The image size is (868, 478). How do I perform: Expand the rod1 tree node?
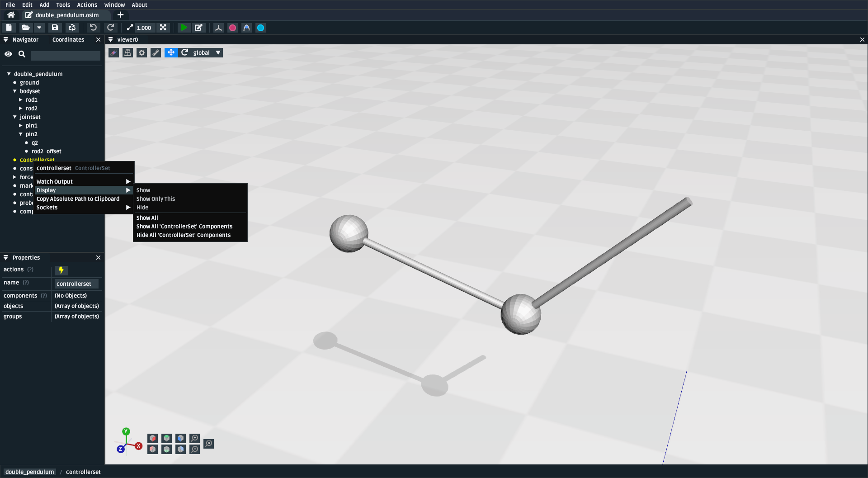[x=21, y=100]
